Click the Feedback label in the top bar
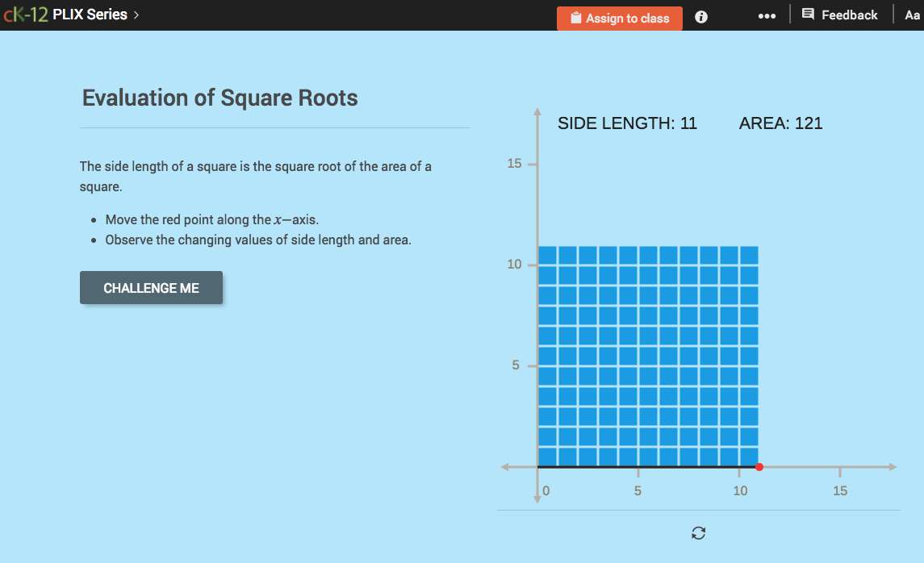 847,14
